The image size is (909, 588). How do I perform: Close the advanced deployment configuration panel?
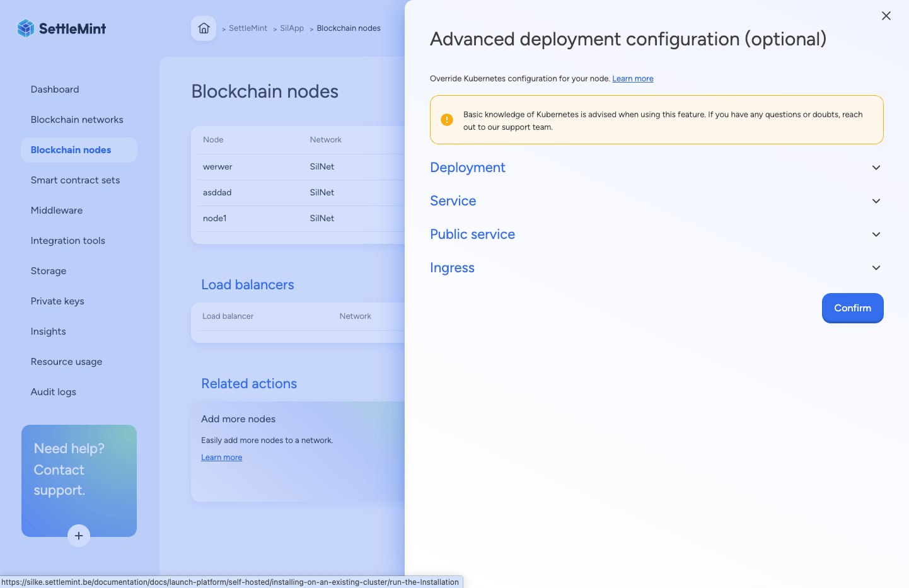pyautogui.click(x=886, y=16)
